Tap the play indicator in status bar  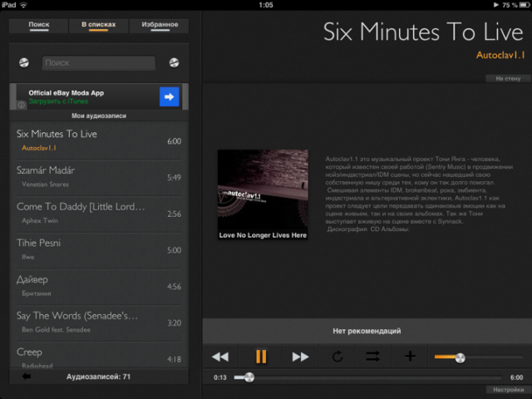495,5
